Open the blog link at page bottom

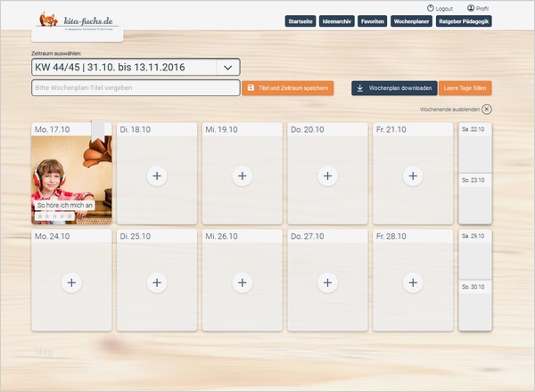pyautogui.click(x=44, y=351)
